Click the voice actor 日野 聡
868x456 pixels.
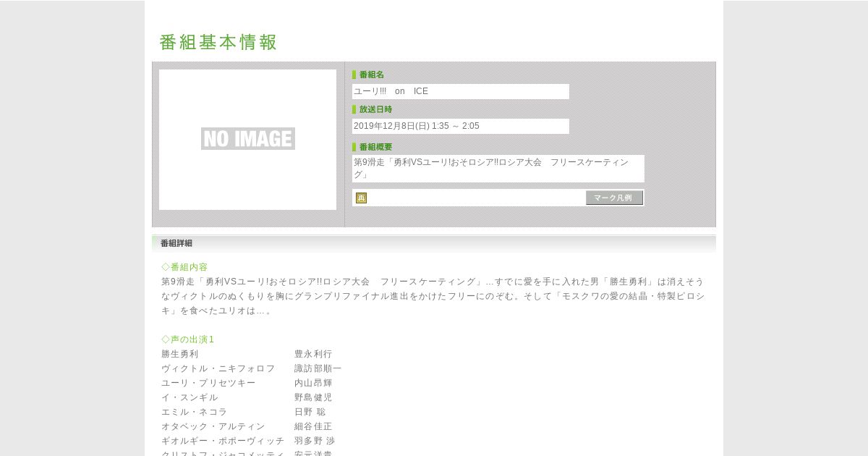[310, 412]
